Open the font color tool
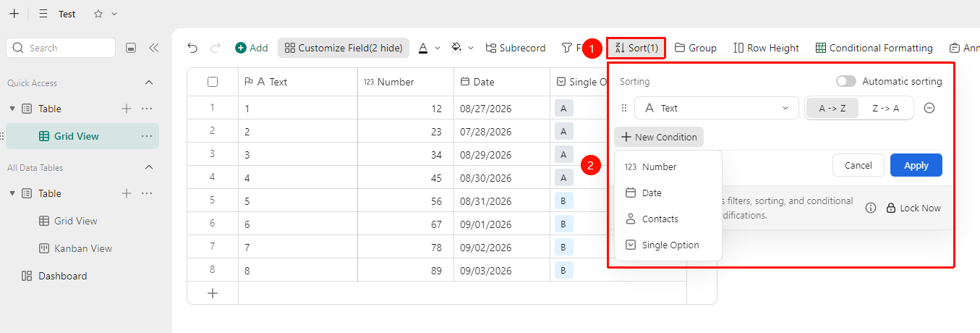This screenshot has height=333, width=980. (423, 48)
